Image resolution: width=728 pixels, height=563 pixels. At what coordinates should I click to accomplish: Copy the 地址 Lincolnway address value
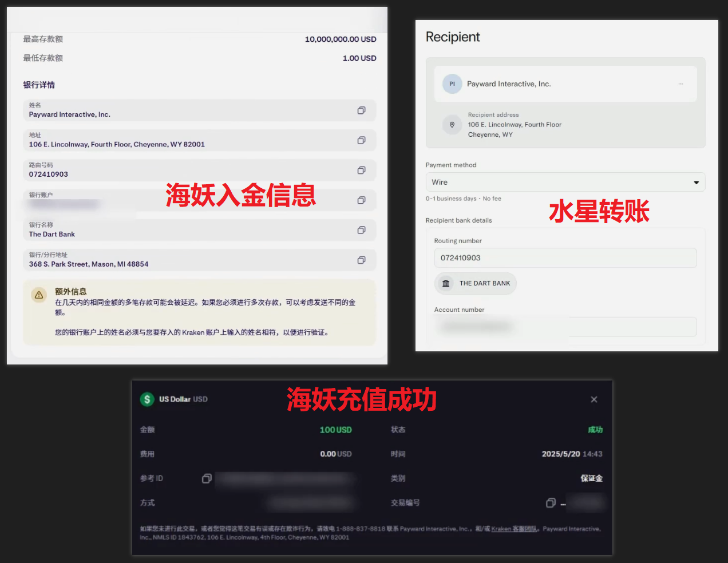361,140
